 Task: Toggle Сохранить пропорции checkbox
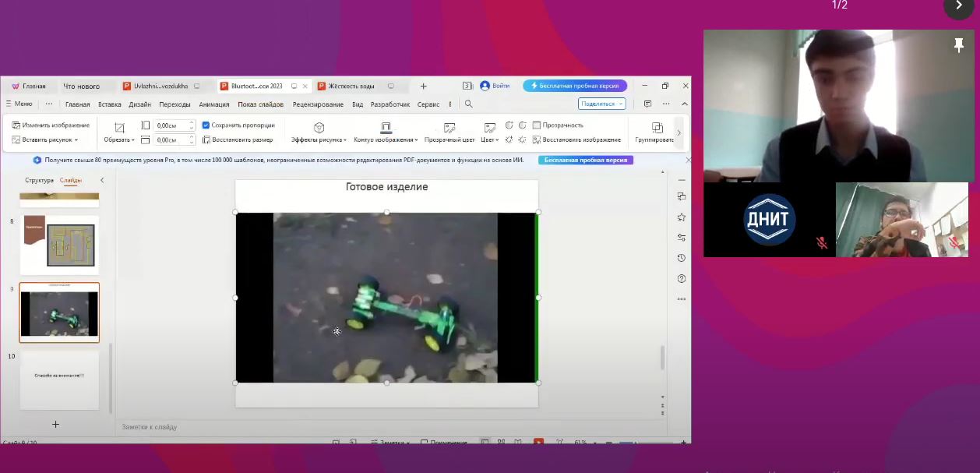pyautogui.click(x=206, y=125)
